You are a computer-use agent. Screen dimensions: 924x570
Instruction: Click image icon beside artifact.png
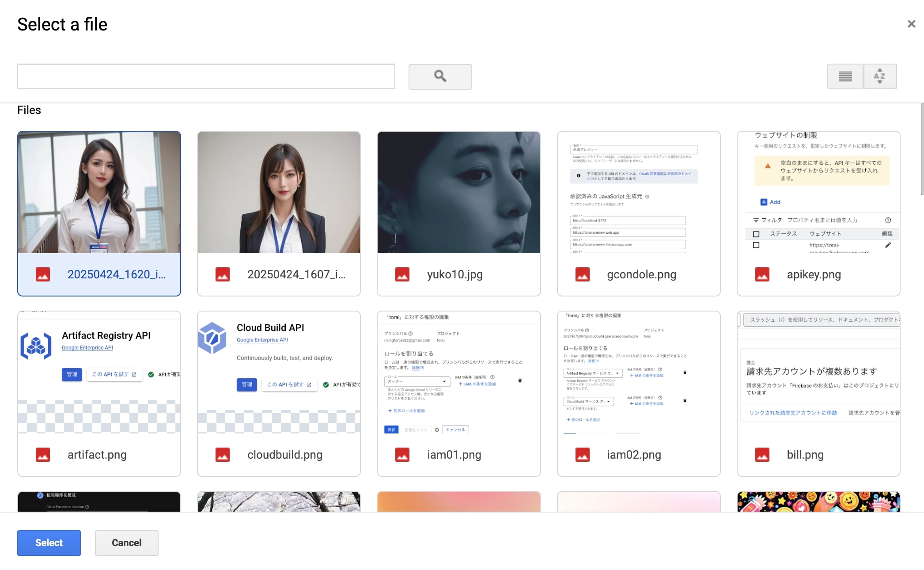(43, 455)
